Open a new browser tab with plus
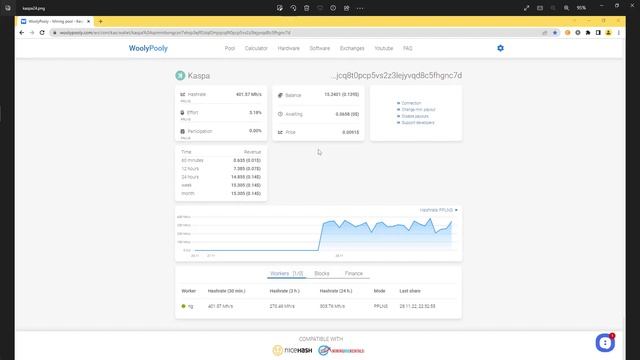The image size is (640, 360). 100,21
